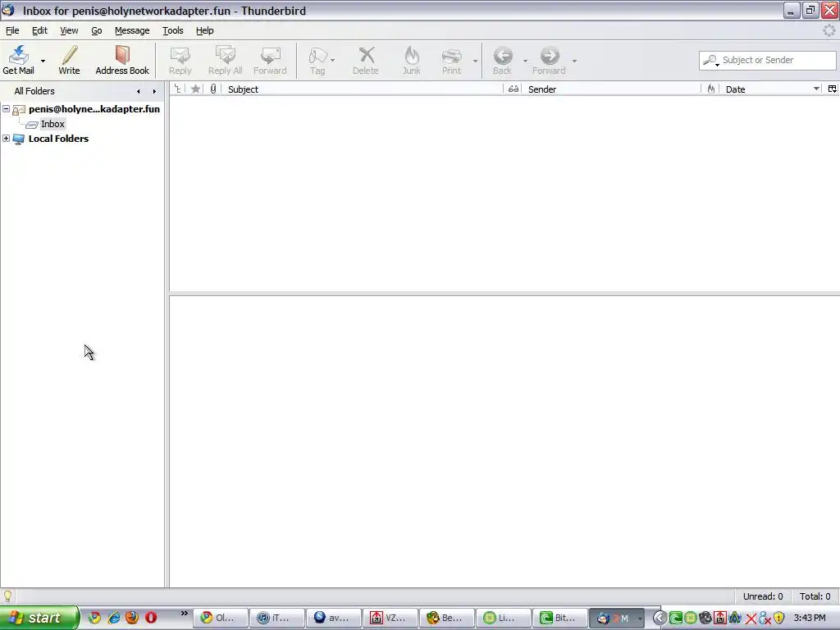Open the Back history dropdown arrow
840x630 pixels.
click(525, 61)
